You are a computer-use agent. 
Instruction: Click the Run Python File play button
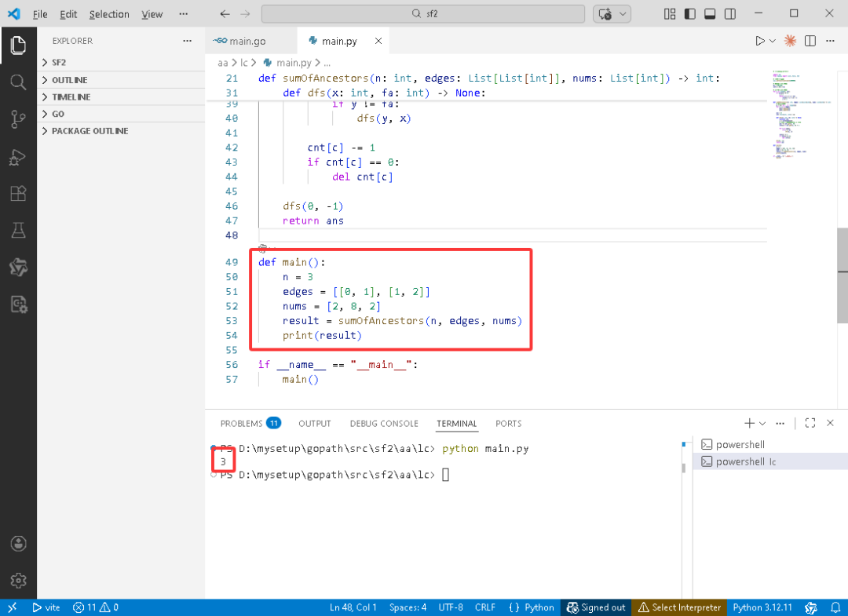760,41
